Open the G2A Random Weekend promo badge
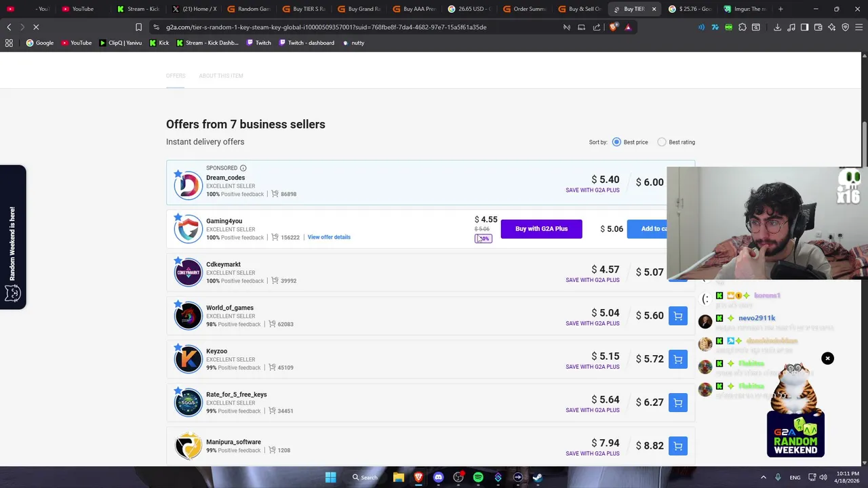Screen dimensions: 868x488 pos(795,434)
